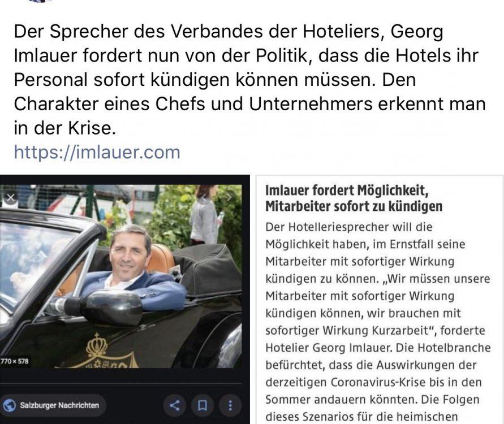Click the article body paragraph text
The width and height of the screenshot is (504, 424).
(378, 322)
